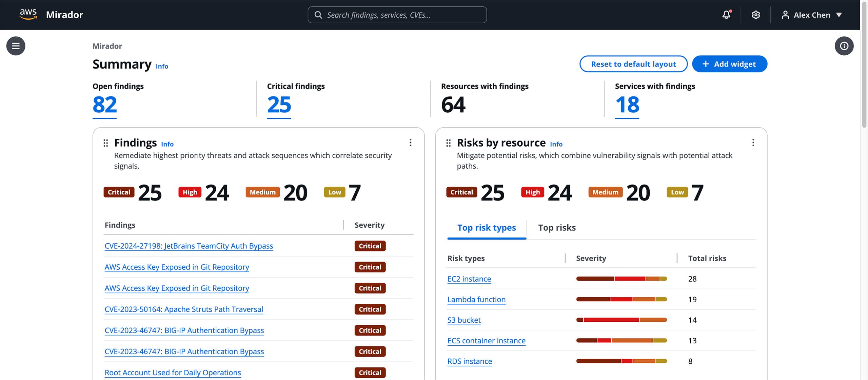
Task: Switch to the Top risks tab
Action: 557,228
